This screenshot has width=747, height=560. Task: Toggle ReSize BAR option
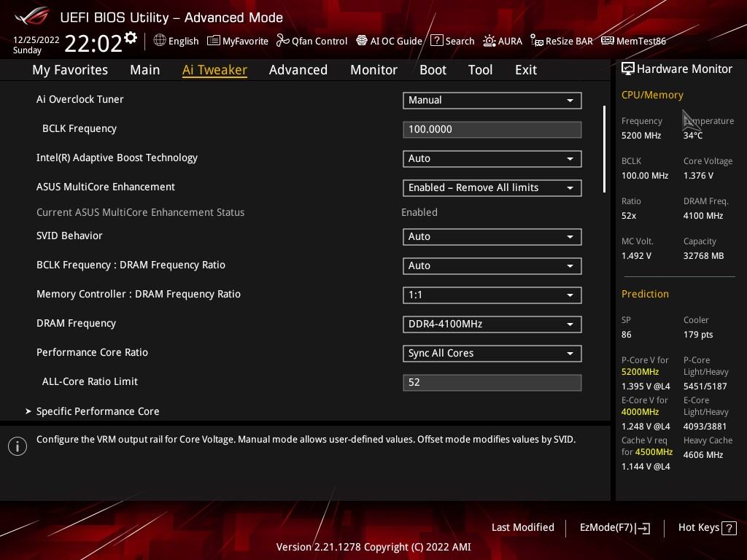[x=562, y=41]
